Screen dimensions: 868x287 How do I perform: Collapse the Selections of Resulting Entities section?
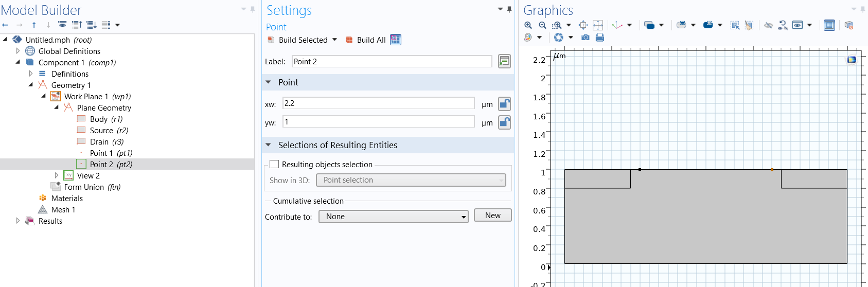[x=268, y=145]
